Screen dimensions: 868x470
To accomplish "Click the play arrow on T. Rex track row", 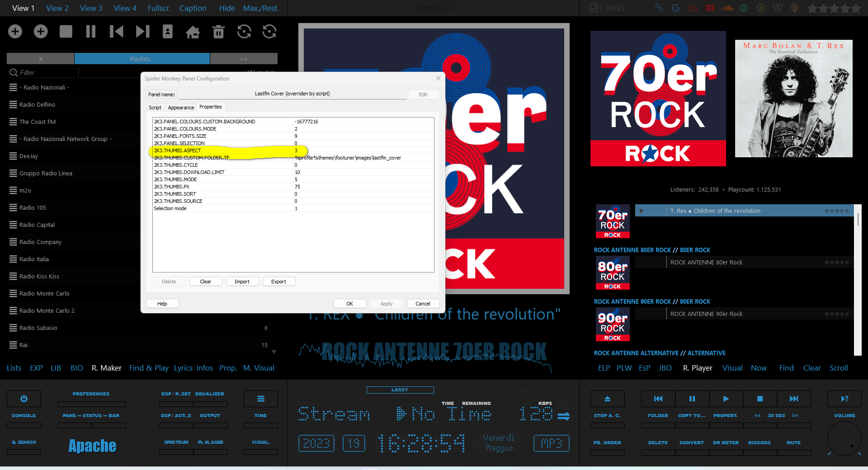I will (642, 211).
